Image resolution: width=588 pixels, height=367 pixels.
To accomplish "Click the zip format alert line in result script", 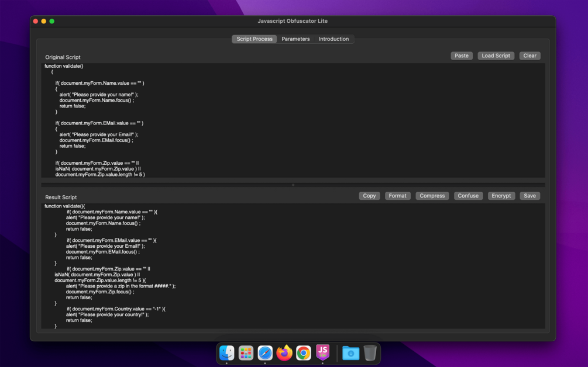I will (121, 286).
